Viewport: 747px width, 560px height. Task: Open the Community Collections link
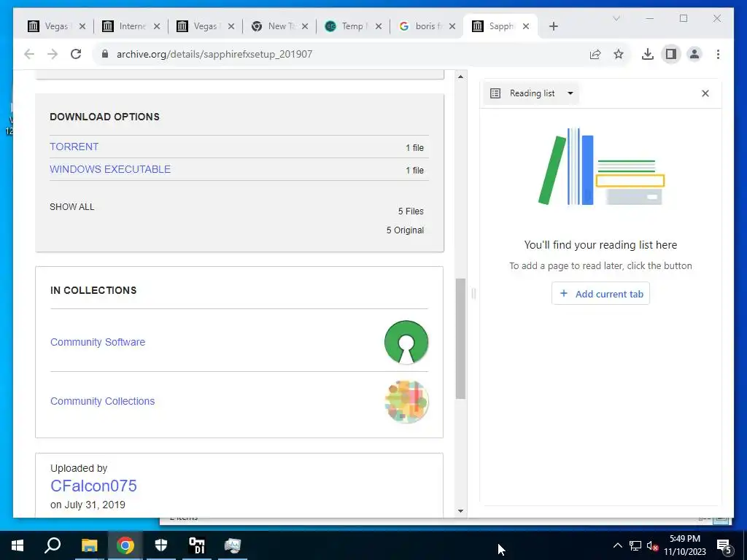pos(102,401)
